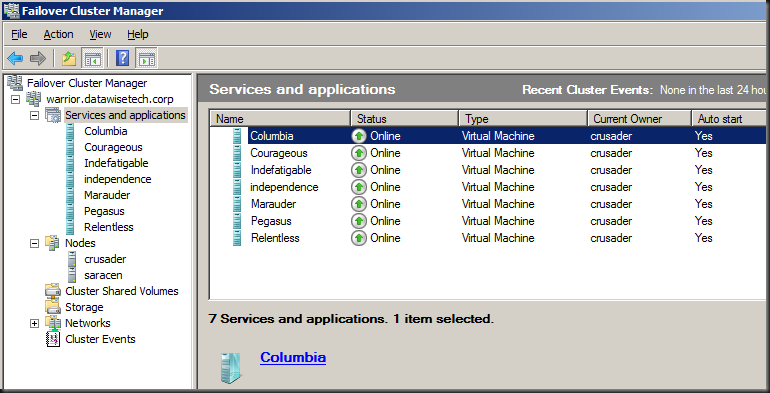Select the Pegasus row name in list
Image resolution: width=770 pixels, height=393 pixels.
pyautogui.click(x=271, y=221)
